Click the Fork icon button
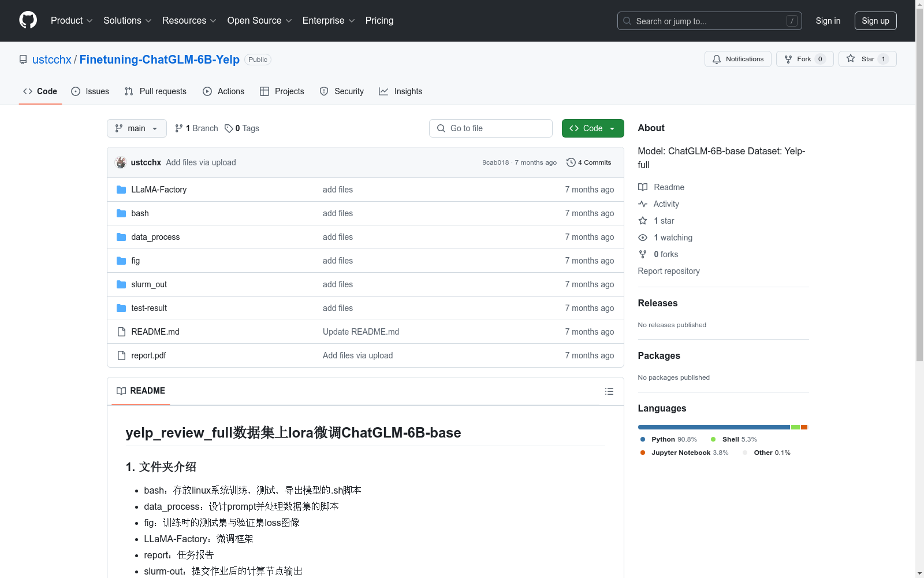The height and width of the screenshot is (578, 924). pyautogui.click(x=788, y=59)
